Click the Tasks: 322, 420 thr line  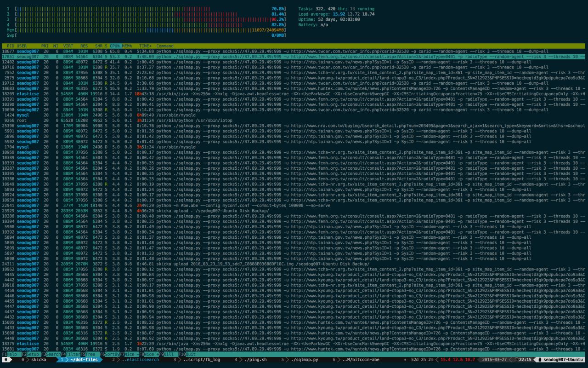point(336,9)
